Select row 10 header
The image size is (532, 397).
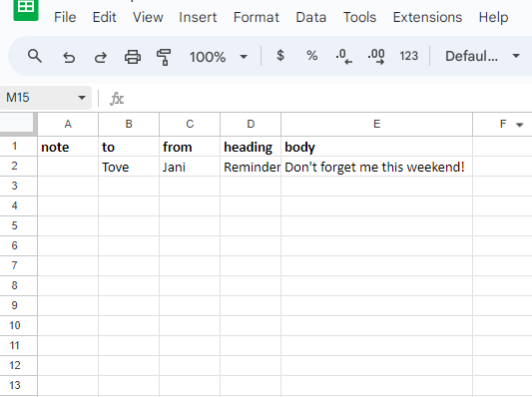(18, 325)
